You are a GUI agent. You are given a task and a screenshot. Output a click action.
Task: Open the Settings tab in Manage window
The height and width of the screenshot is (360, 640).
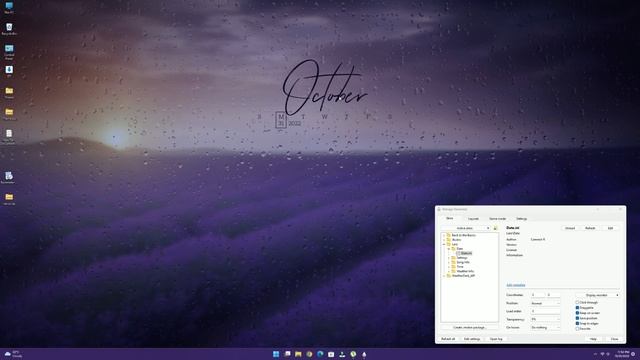(x=522, y=219)
